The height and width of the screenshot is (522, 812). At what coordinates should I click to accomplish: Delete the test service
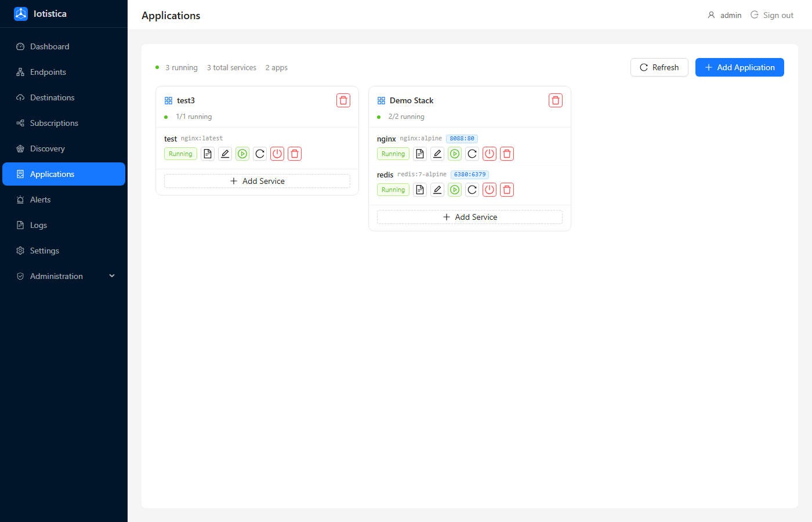pos(295,154)
